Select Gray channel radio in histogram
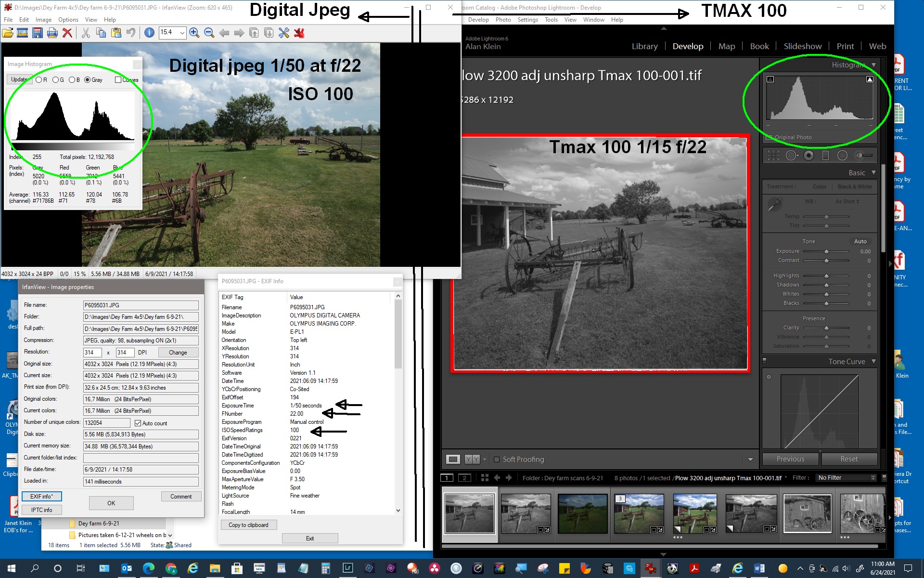This screenshot has width=924, height=578. (x=87, y=80)
